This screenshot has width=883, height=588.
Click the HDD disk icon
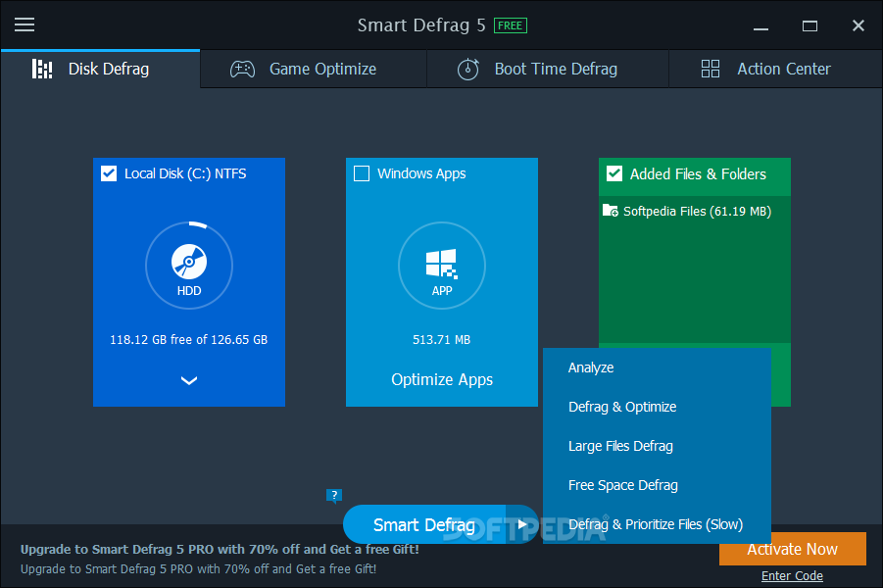coord(188,262)
